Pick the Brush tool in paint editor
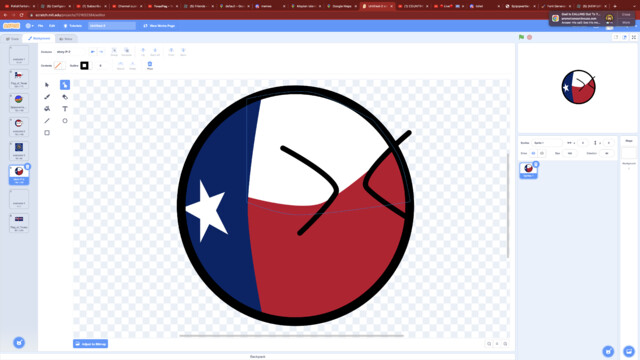Screen dimensions: 640x360 point(47,97)
